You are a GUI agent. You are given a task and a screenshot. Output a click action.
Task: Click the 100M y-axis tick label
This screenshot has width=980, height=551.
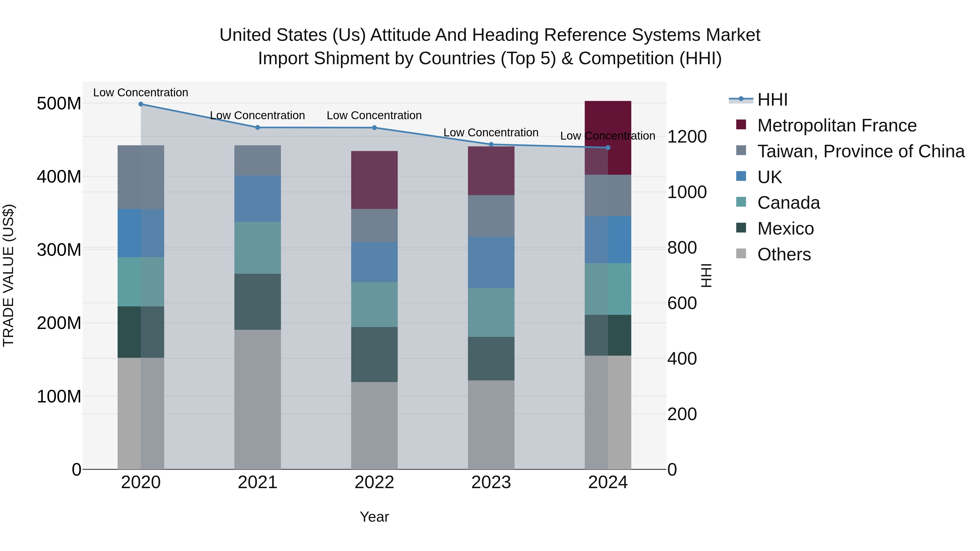click(59, 396)
